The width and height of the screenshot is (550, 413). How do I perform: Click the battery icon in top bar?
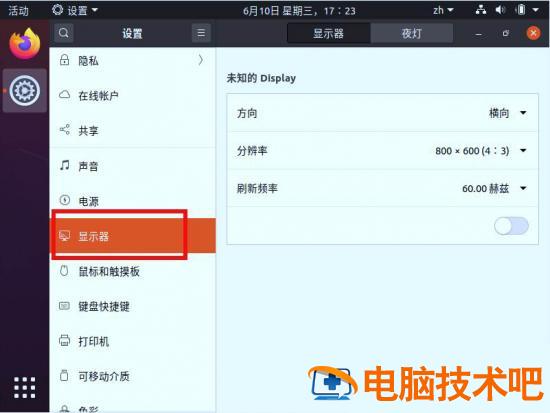click(x=521, y=10)
